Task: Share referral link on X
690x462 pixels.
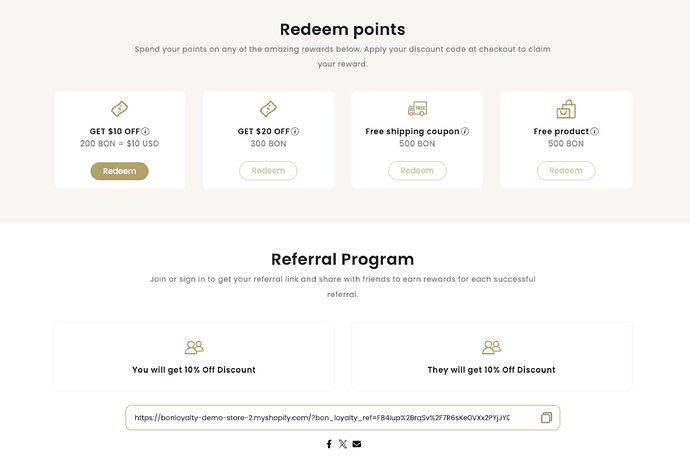Action: click(343, 444)
